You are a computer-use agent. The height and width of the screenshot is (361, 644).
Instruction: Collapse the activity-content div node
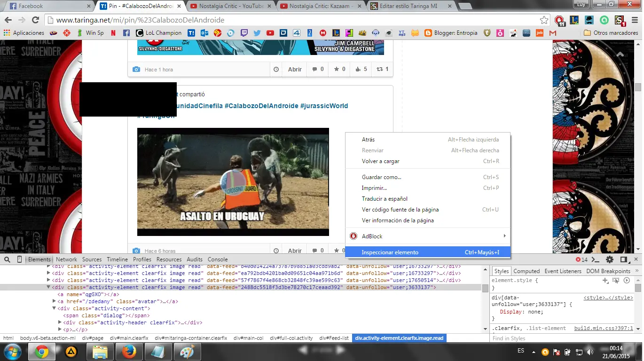click(x=54, y=308)
